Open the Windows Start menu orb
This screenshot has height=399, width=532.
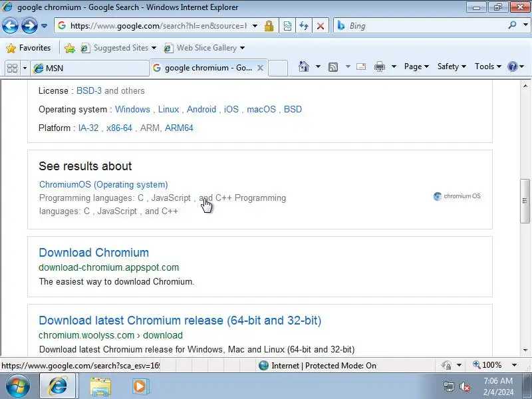(18, 386)
